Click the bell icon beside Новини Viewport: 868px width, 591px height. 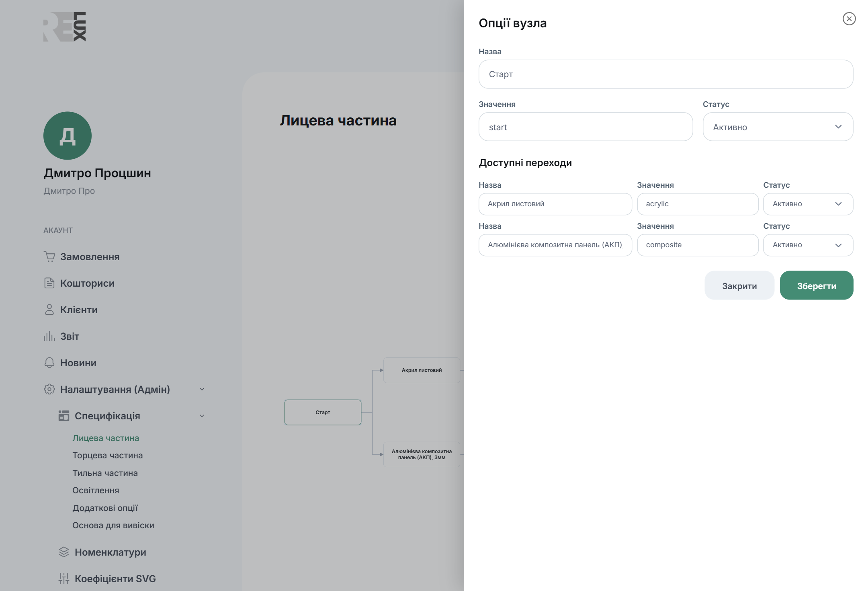pyautogui.click(x=49, y=363)
